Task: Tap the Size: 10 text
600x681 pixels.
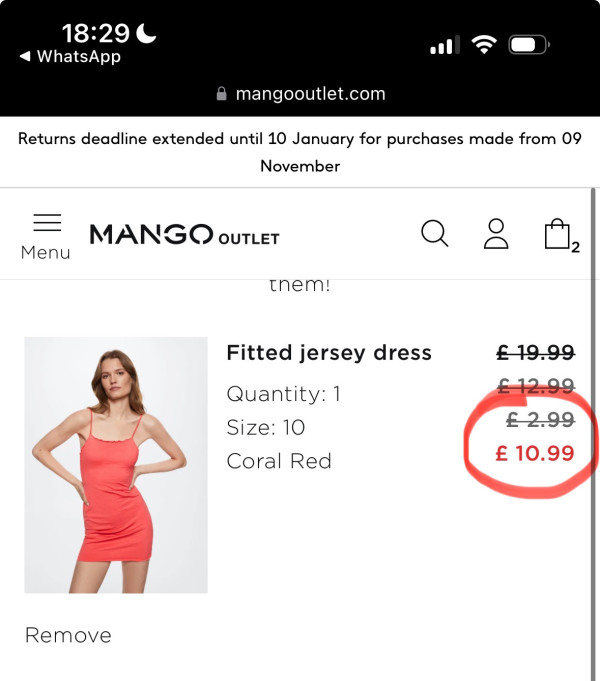Action: point(265,428)
